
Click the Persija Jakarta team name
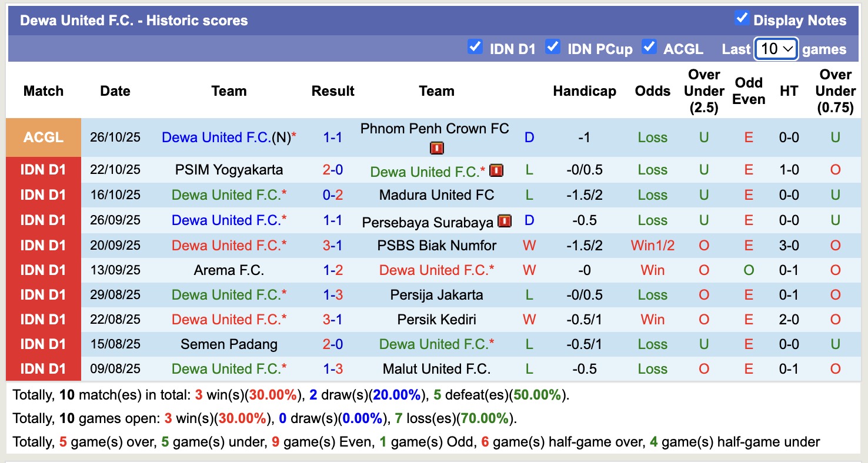pyautogui.click(x=436, y=295)
